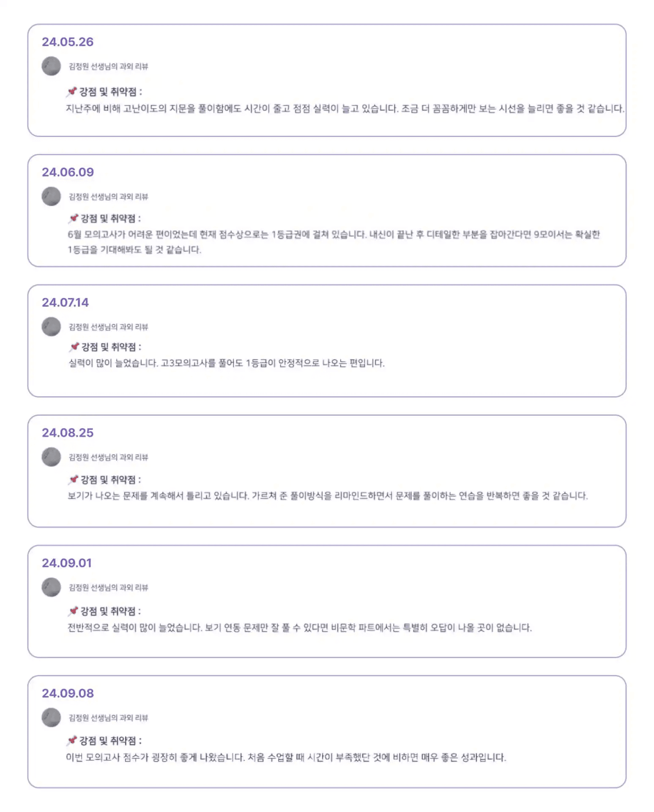Click the pushpin icon in the 24.08.25 review
This screenshot has width=654, height=812.
(74, 480)
